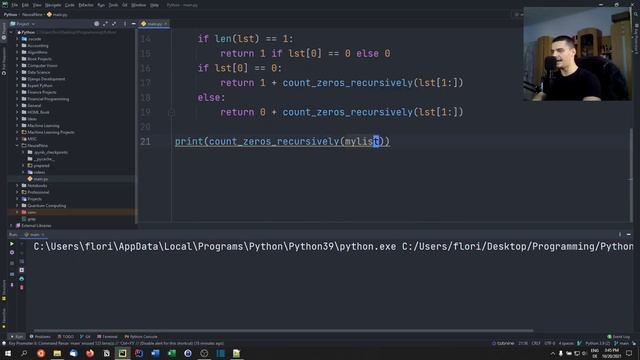Viewport: 640px width, 360px height.
Task: Open the File menu
Action: [15, 5]
